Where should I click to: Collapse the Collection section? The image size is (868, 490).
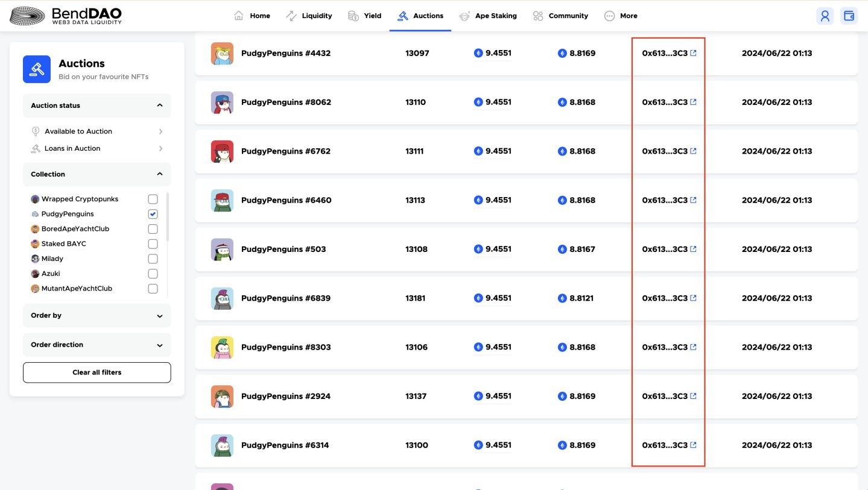click(97, 174)
